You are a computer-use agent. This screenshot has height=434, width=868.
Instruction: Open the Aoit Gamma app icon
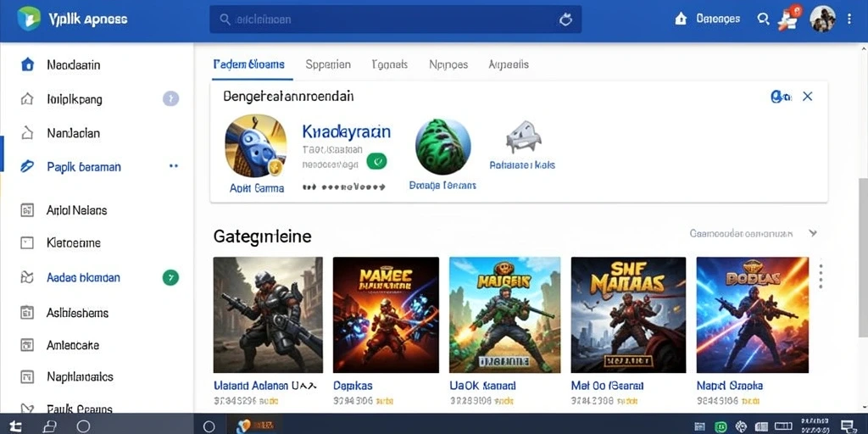coord(256,146)
